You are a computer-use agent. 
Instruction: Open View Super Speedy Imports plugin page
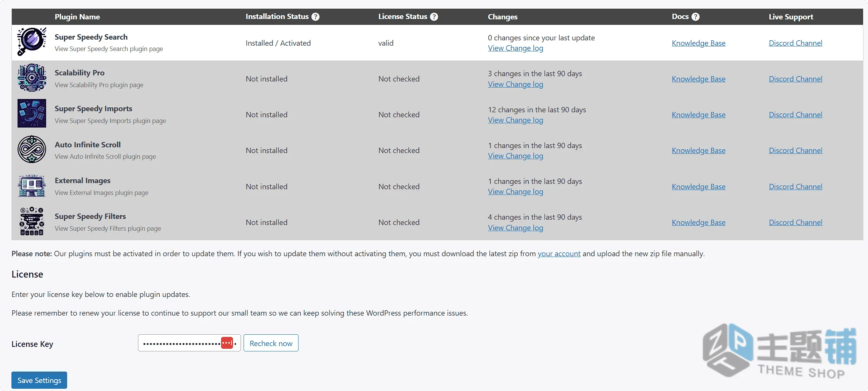click(x=111, y=121)
